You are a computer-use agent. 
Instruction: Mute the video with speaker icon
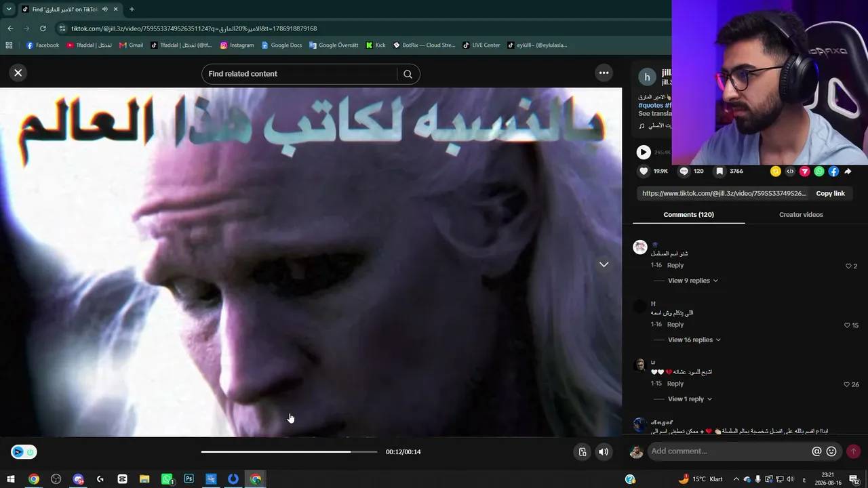[604, 452]
